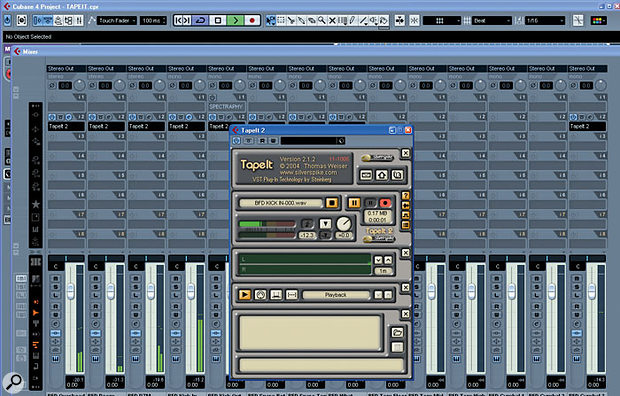The image size is (620, 396).
Task: Open the Touch Fader automation mode dropdown
Action: pyautogui.click(x=117, y=20)
